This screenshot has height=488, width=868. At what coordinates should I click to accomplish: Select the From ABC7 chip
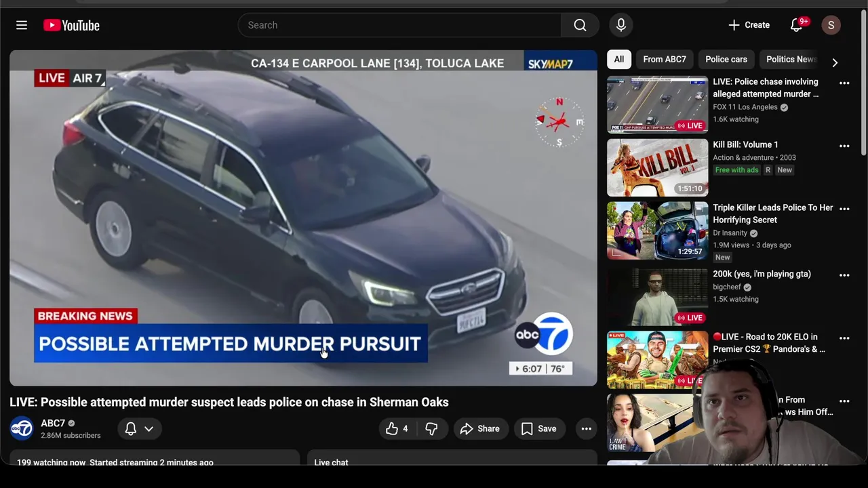coord(665,60)
